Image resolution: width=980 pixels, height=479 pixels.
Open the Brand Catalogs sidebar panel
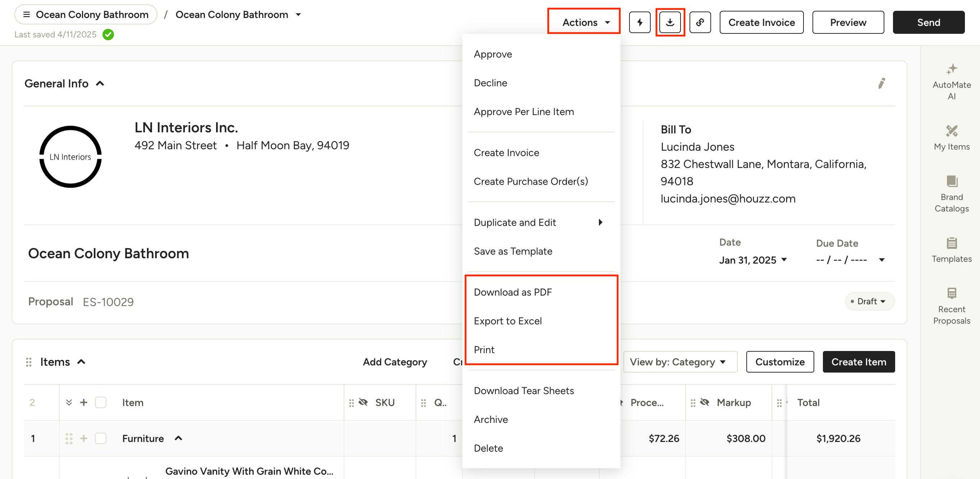coord(951,194)
